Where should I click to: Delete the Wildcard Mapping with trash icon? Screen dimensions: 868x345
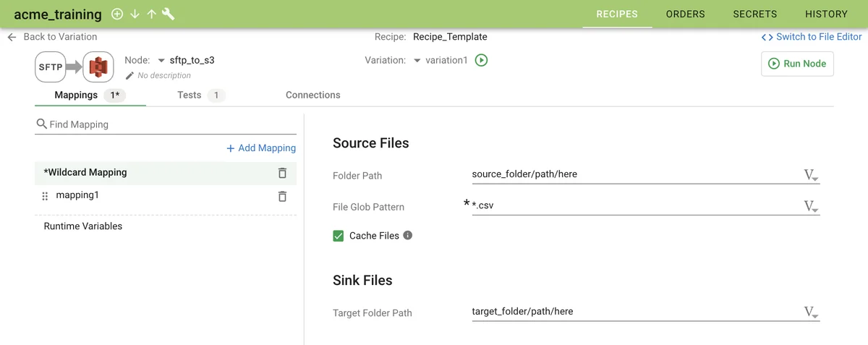(282, 173)
